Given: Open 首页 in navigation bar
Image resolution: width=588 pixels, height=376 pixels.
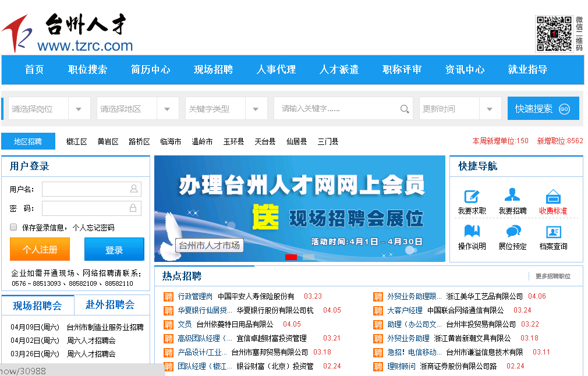Looking at the screenshot, I should click(x=34, y=70).
